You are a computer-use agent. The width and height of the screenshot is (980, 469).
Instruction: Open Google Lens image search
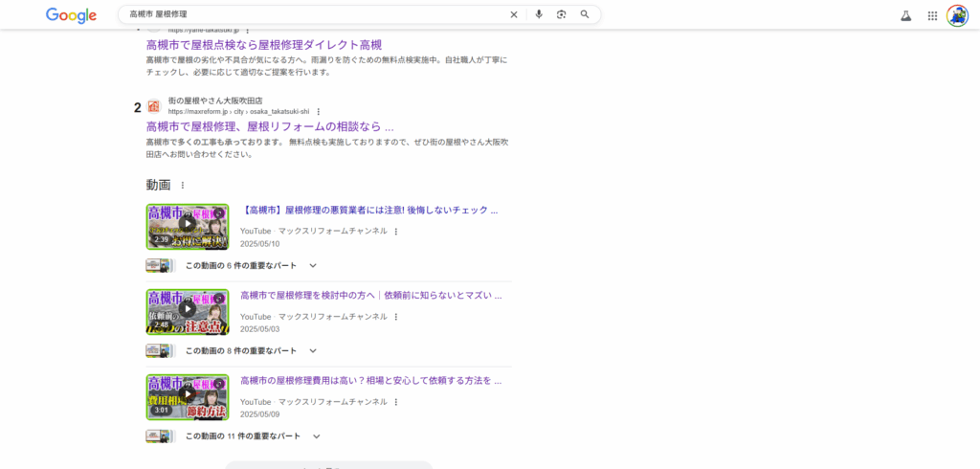[x=562, y=14]
